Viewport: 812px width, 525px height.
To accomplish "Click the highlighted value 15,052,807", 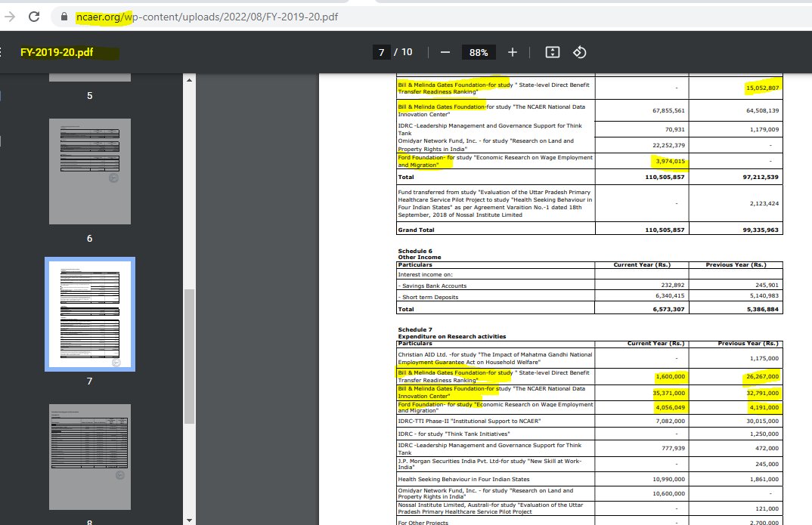I will 762,88.
